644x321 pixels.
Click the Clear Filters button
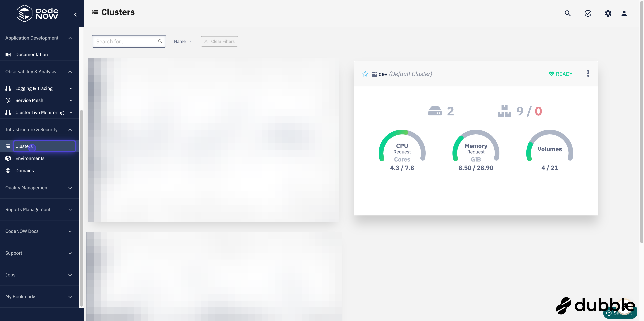(x=219, y=42)
